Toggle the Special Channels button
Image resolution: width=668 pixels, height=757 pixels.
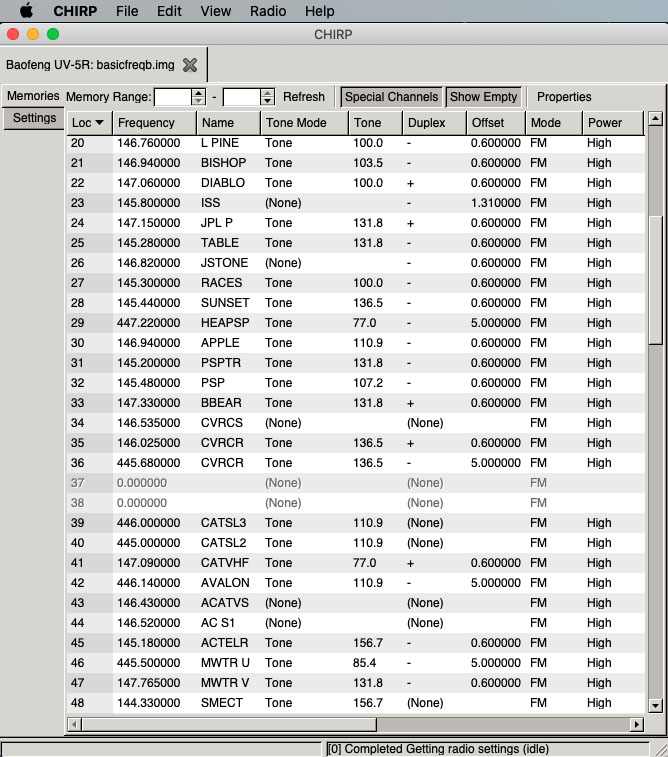click(x=391, y=97)
